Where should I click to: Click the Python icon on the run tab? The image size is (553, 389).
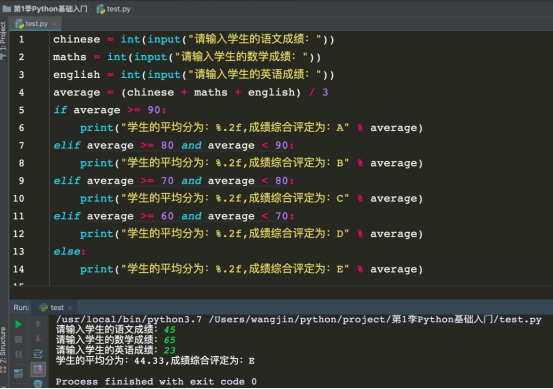point(43,308)
